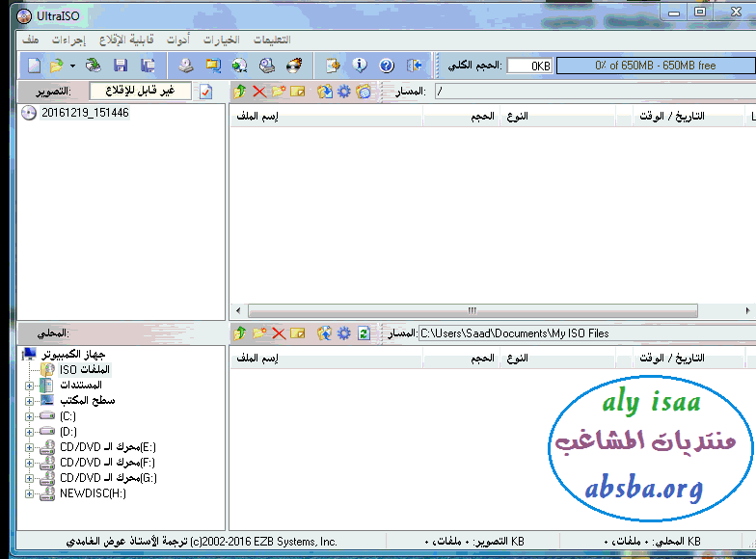Expand the CD/DVD (E:) drive node
The height and width of the screenshot is (559, 756).
[x=29, y=447]
